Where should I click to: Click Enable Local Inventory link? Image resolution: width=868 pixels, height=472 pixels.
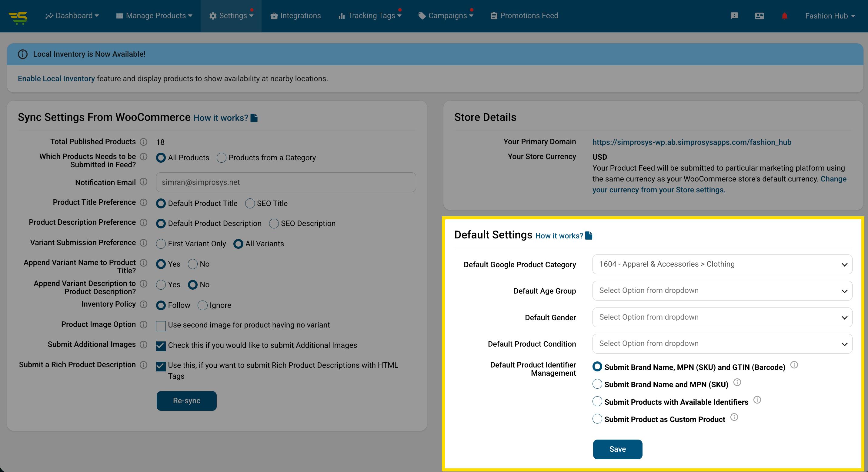(x=56, y=78)
